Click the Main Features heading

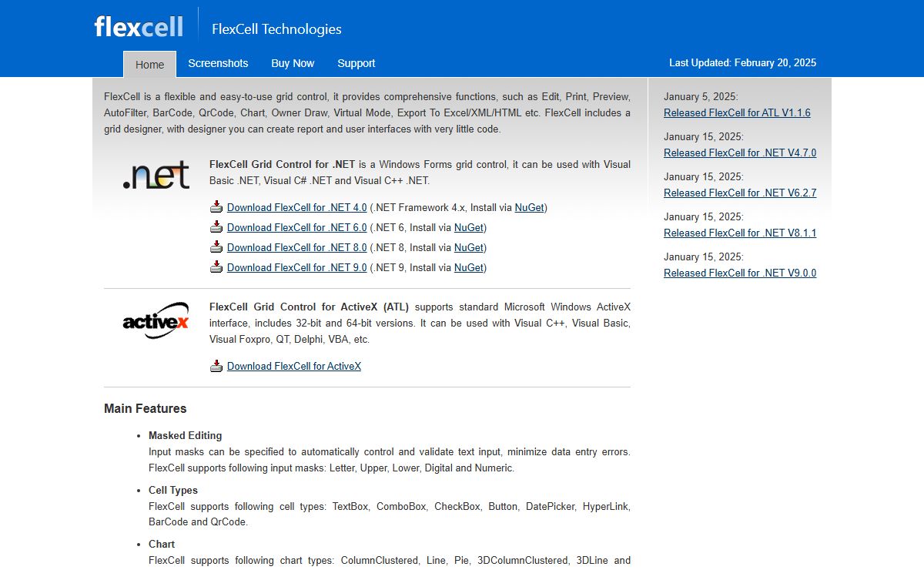146,408
